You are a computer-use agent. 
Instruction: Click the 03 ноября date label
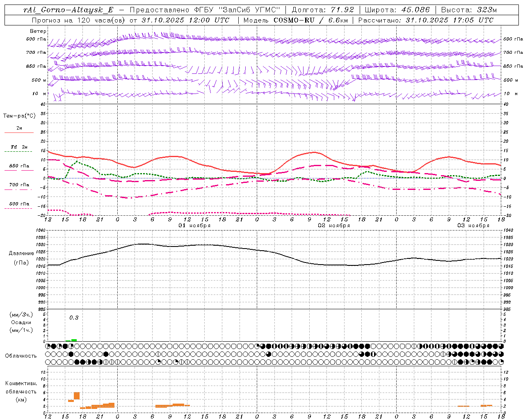(x=473, y=226)
